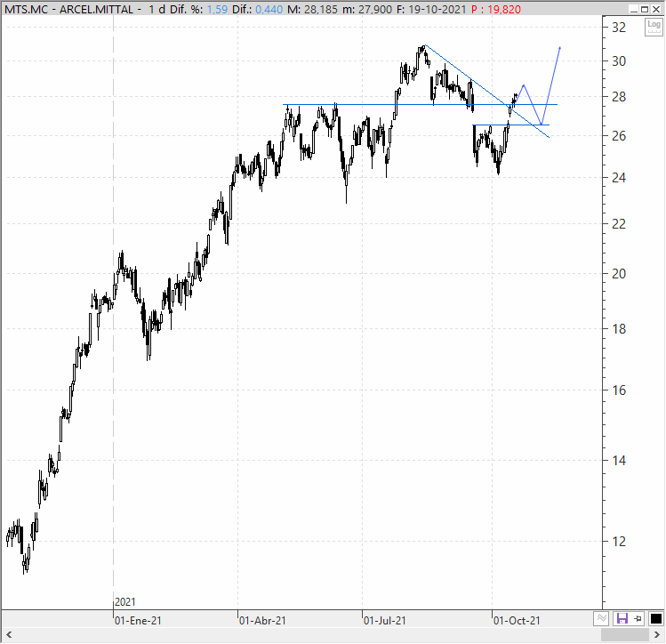Click the 01-Jul-21 date axis label

385,621
